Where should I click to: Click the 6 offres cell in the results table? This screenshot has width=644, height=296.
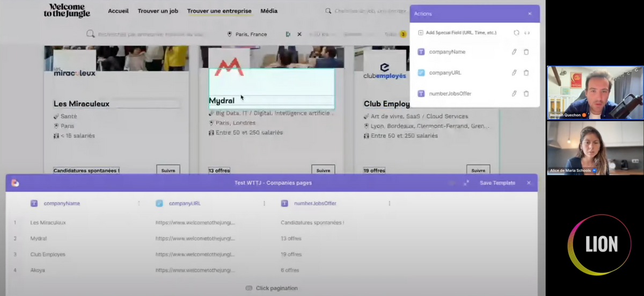[290, 270]
